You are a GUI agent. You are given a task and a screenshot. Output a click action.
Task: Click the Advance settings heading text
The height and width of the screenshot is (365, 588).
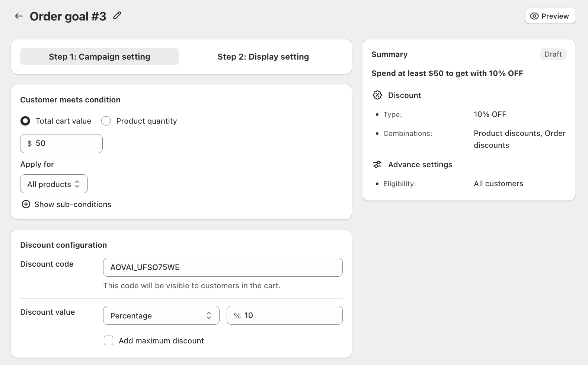[420, 165]
